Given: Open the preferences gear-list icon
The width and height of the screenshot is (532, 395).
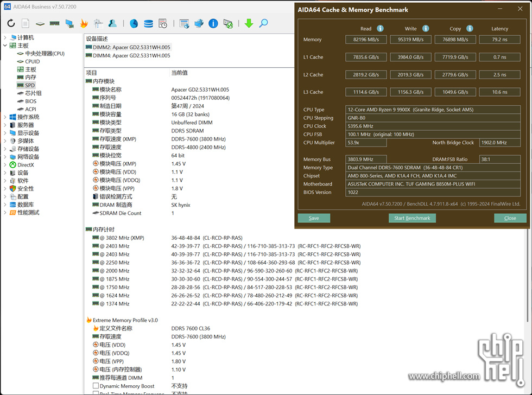Looking at the screenshot, I should tap(98, 23).
